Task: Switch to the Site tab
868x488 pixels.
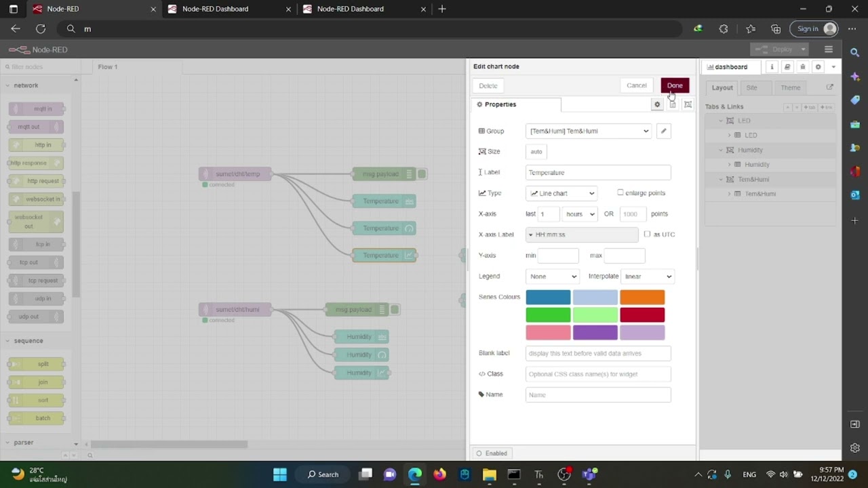Action: point(751,87)
